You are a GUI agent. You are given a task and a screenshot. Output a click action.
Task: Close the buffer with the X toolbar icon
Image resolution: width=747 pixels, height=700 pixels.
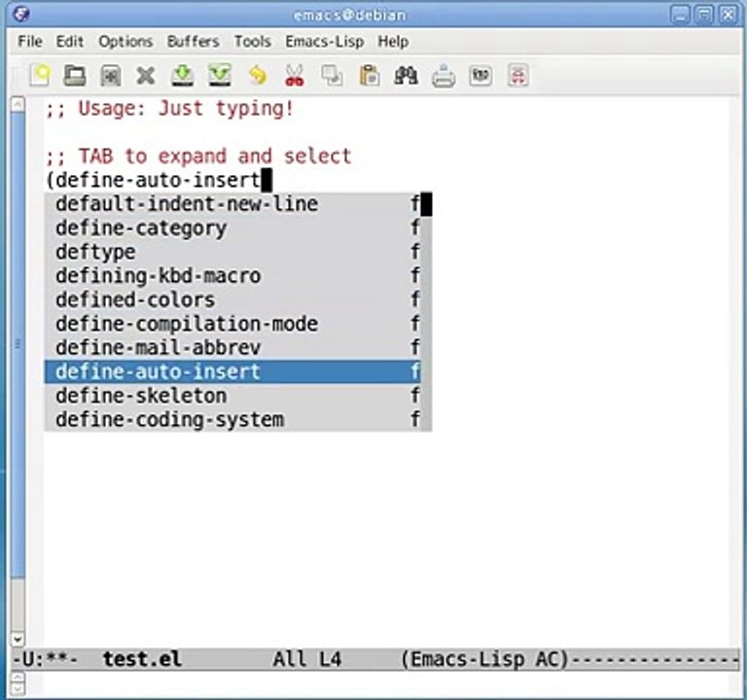coord(146,76)
